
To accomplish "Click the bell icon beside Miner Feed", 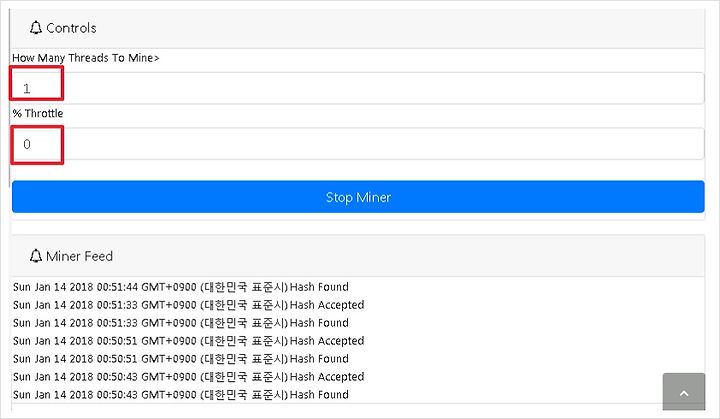I will (x=36, y=255).
